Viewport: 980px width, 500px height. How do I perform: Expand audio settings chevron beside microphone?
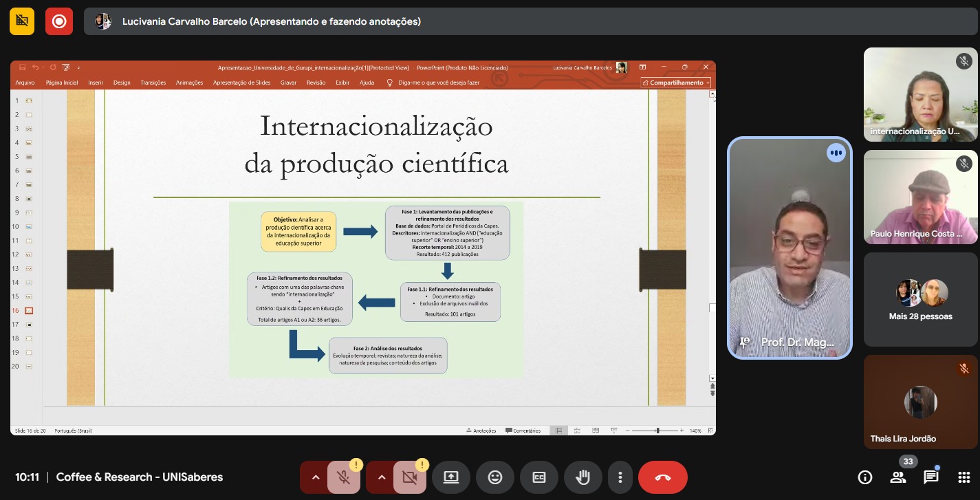[x=316, y=477]
